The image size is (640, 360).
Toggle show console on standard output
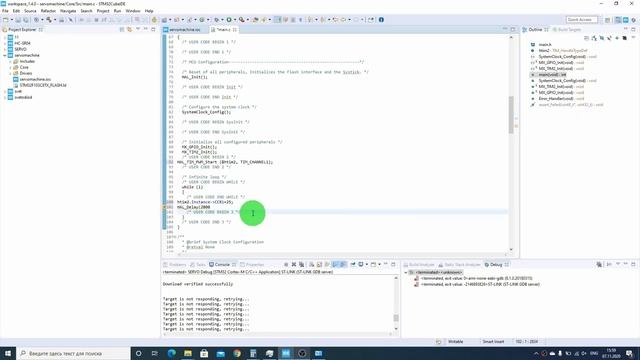(x=335, y=264)
